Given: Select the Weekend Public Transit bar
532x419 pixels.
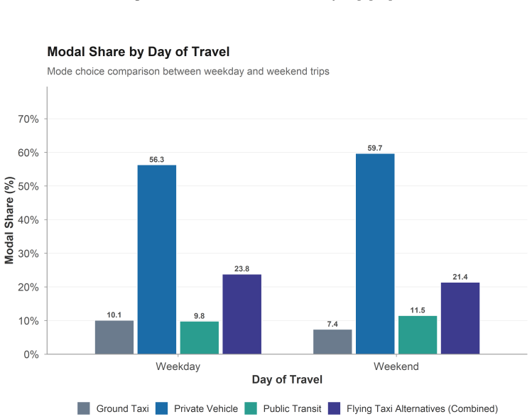Looking at the screenshot, I should point(418,335).
